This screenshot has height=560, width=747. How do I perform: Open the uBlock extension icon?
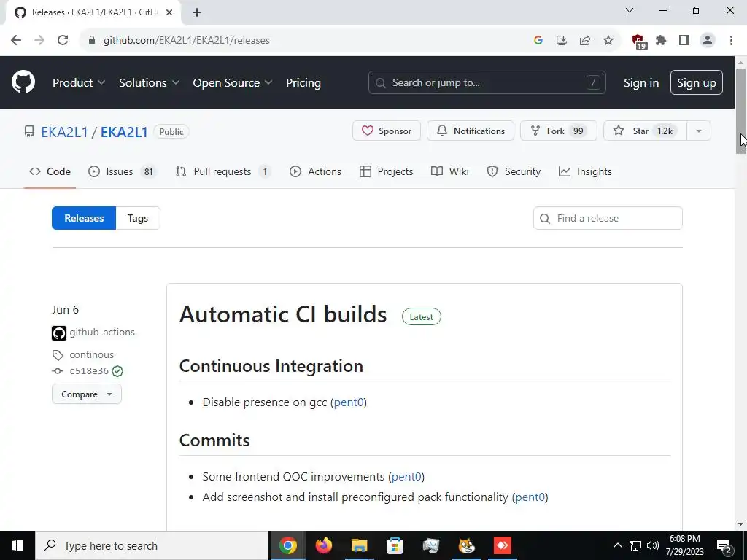[x=638, y=42]
